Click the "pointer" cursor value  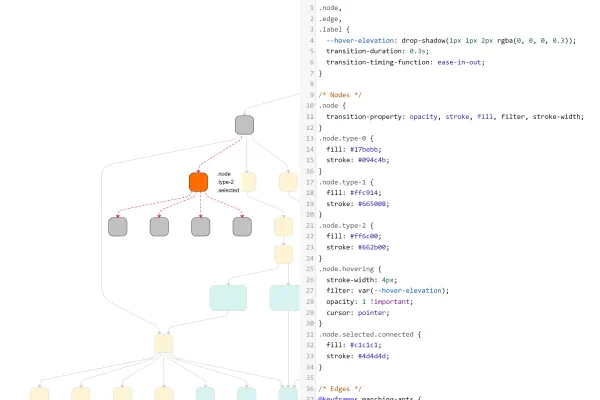point(371,313)
